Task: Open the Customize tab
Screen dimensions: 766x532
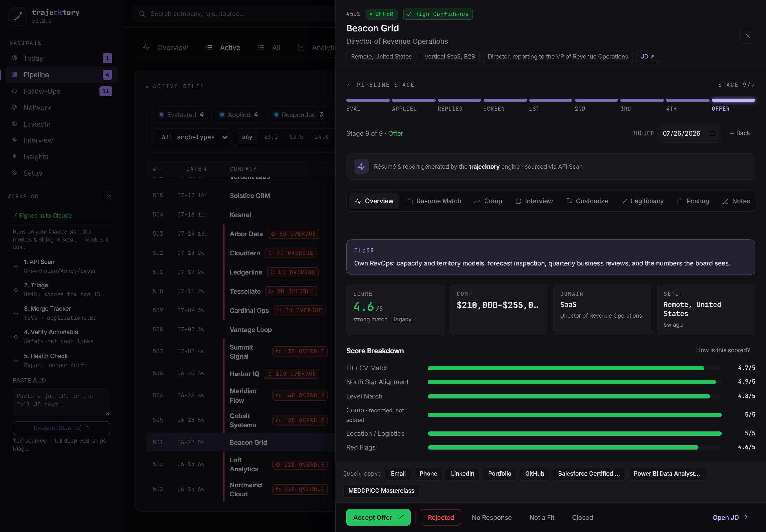Action: coord(587,201)
